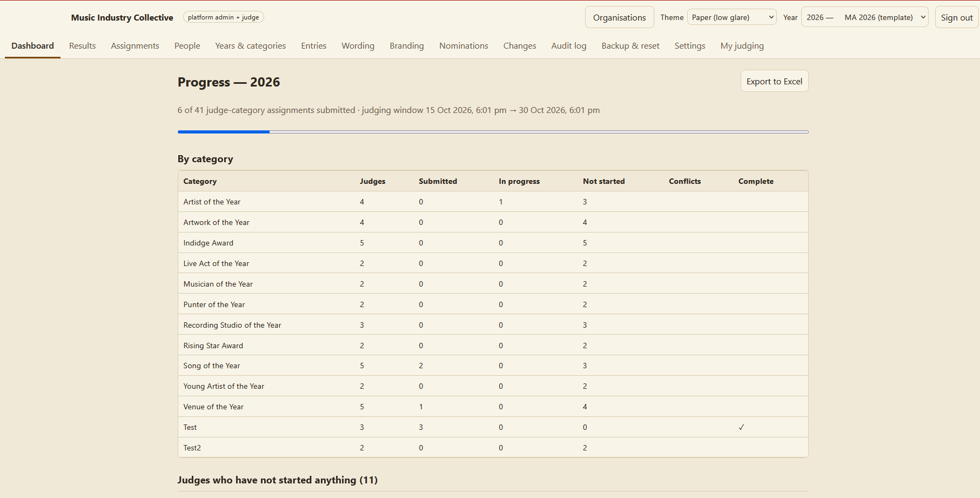The height and width of the screenshot is (498, 980).
Task: Click In progress value for Artist of the Year
Action: click(x=501, y=202)
